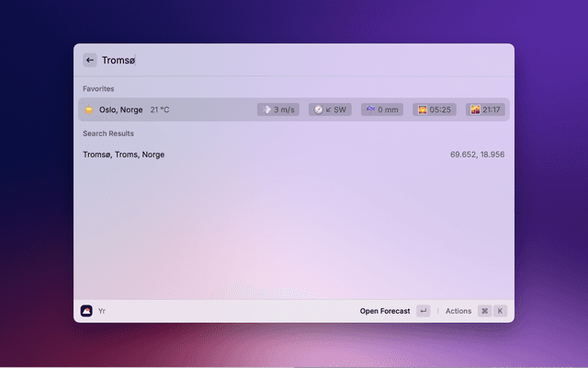Click the 05:25 sunrise tag
This screenshot has height=368, width=588.
[x=434, y=109]
